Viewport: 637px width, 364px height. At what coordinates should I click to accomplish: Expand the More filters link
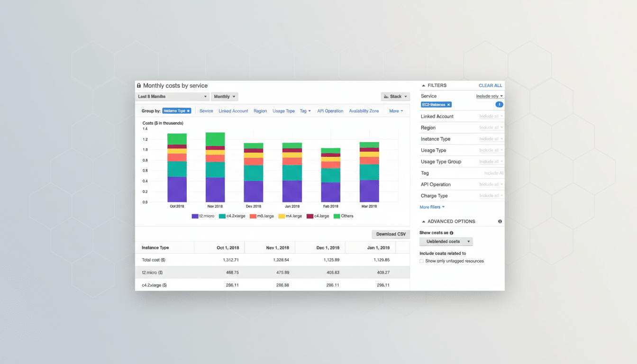(432, 207)
